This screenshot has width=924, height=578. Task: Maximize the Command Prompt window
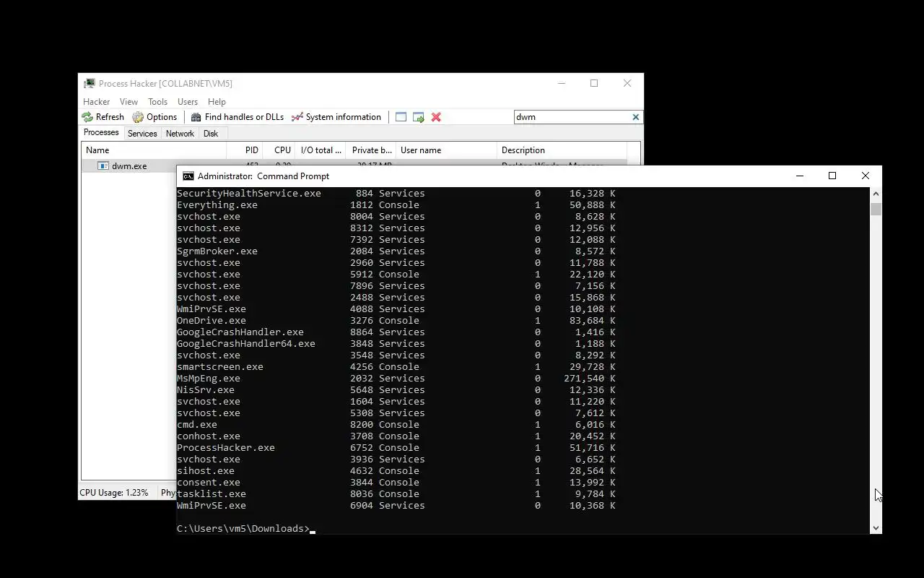tap(832, 176)
